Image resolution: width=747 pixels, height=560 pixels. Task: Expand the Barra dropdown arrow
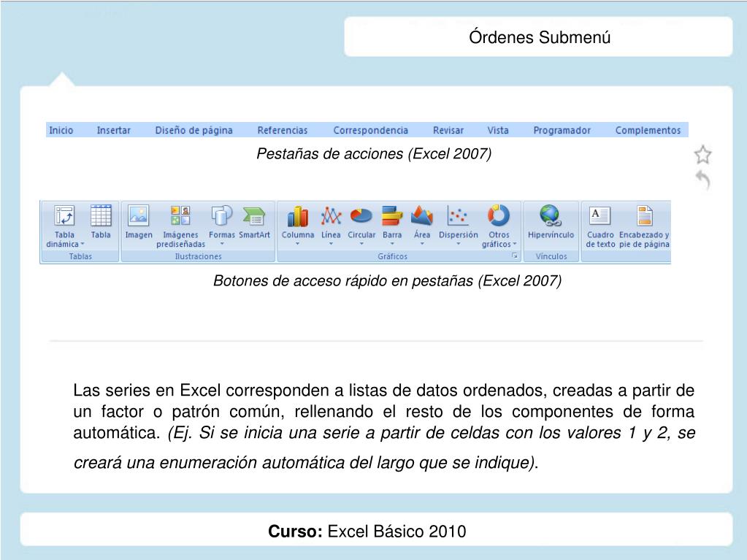point(392,244)
